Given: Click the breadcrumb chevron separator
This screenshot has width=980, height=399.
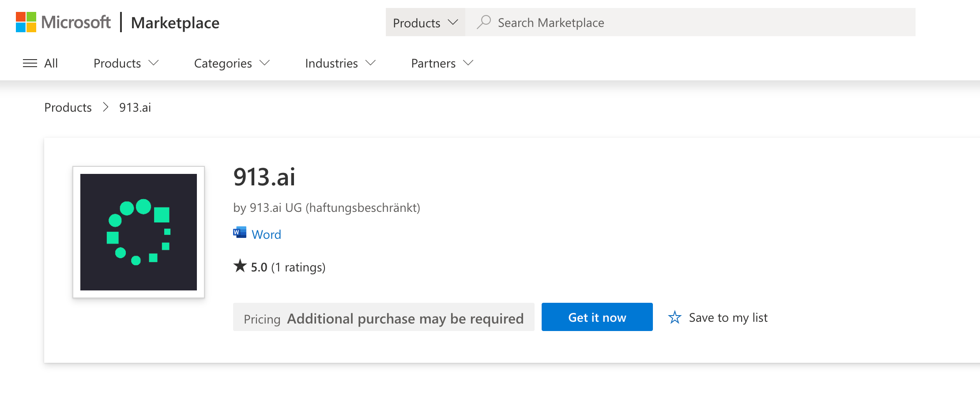Looking at the screenshot, I should point(106,107).
